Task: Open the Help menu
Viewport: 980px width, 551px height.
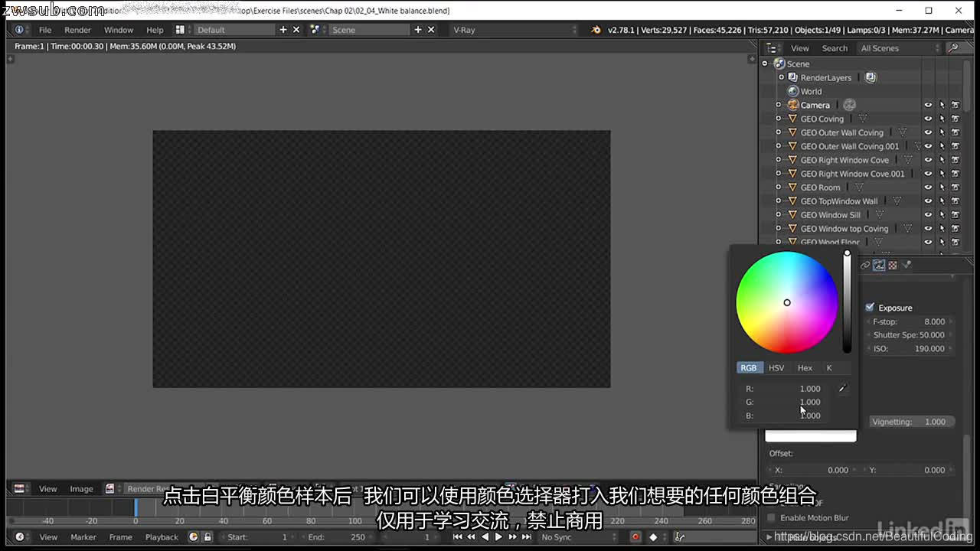Action: tap(155, 30)
